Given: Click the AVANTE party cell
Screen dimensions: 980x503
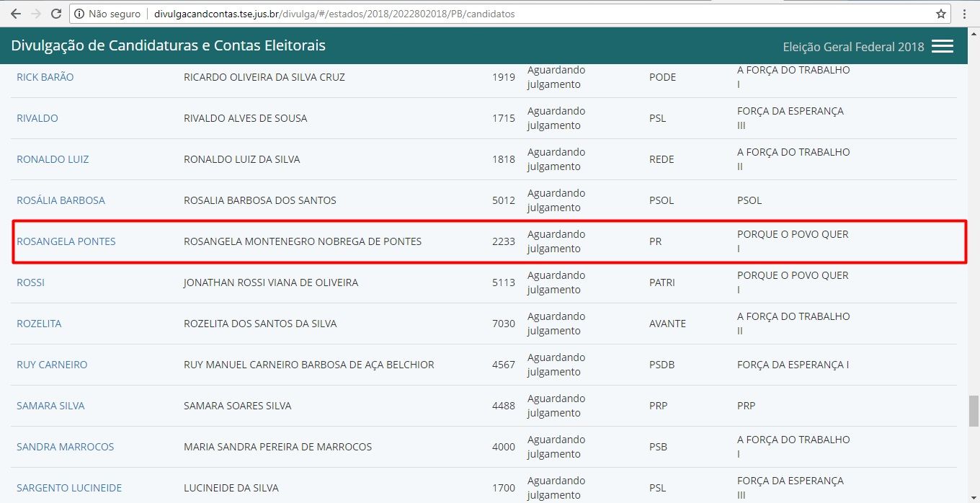Looking at the screenshot, I should click(x=667, y=324).
